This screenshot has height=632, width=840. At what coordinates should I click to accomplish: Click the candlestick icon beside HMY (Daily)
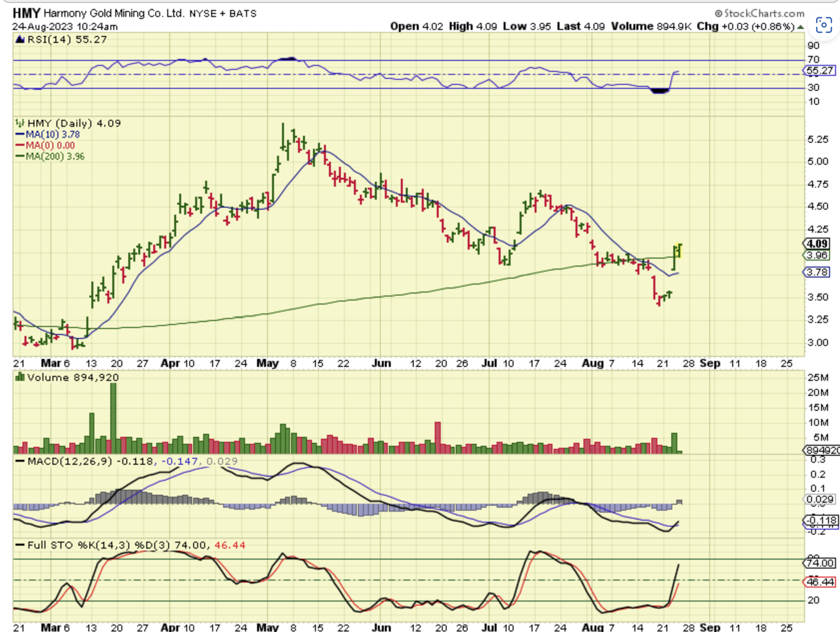pyautogui.click(x=20, y=123)
